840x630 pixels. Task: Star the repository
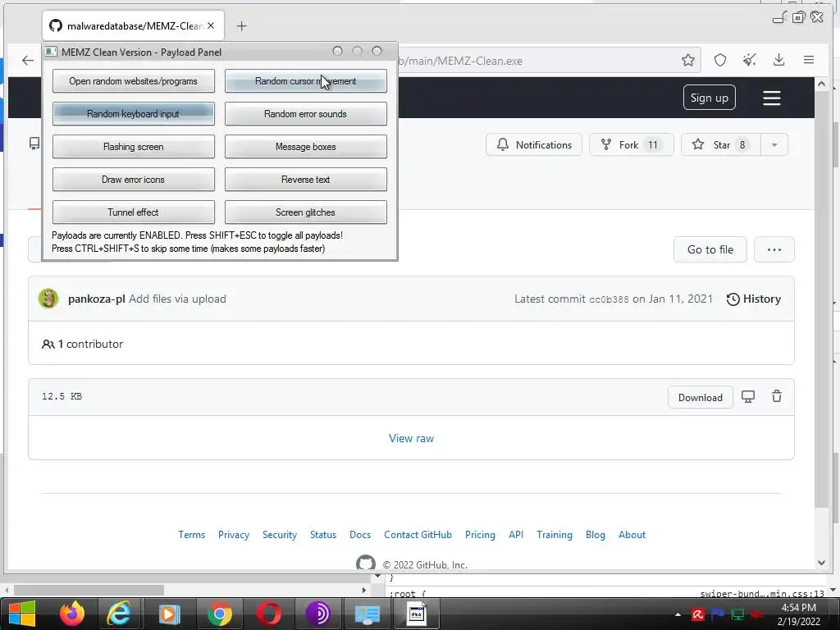[720, 145]
